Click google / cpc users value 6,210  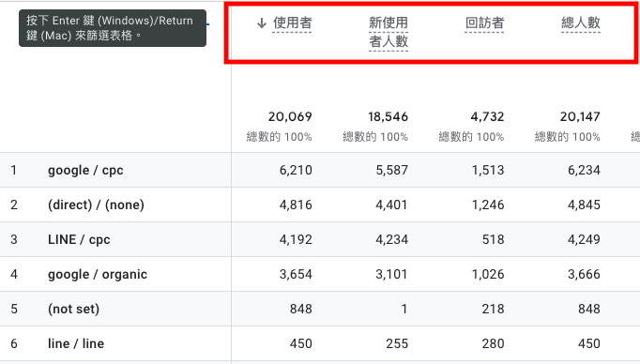296,170
